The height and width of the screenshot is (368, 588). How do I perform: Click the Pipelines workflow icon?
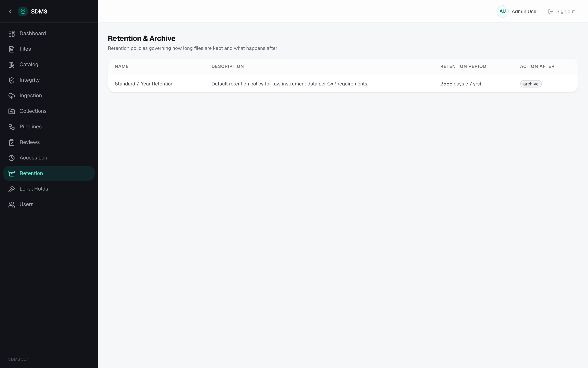point(12,127)
